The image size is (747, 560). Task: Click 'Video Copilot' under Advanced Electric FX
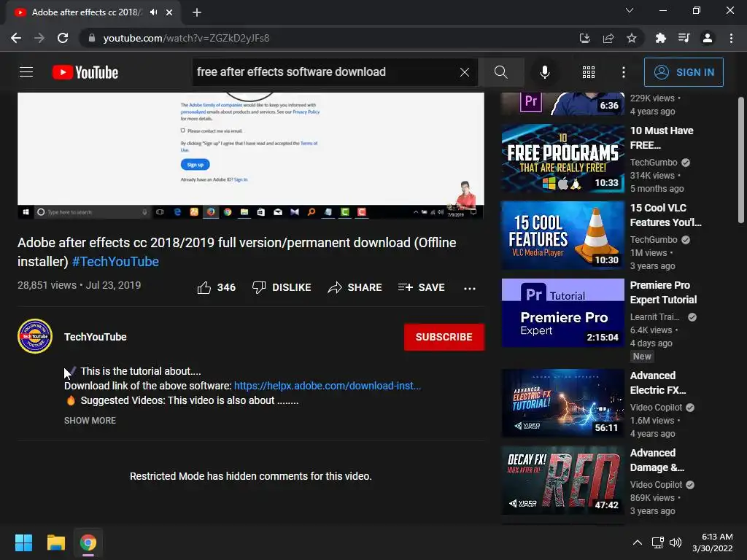coord(656,407)
